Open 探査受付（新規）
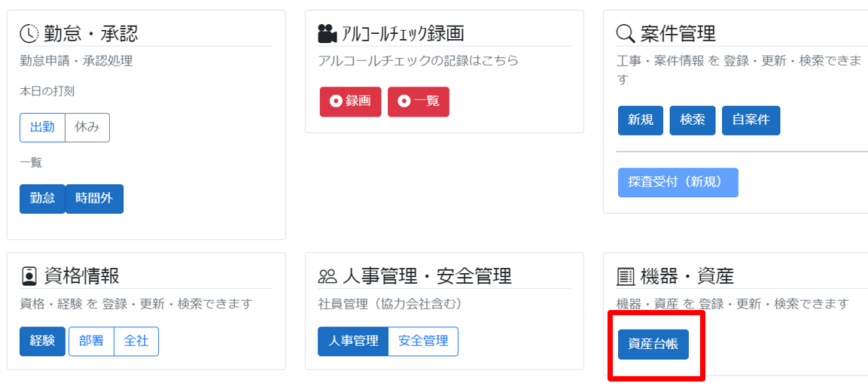The width and height of the screenshot is (868, 389). pyautogui.click(x=678, y=183)
